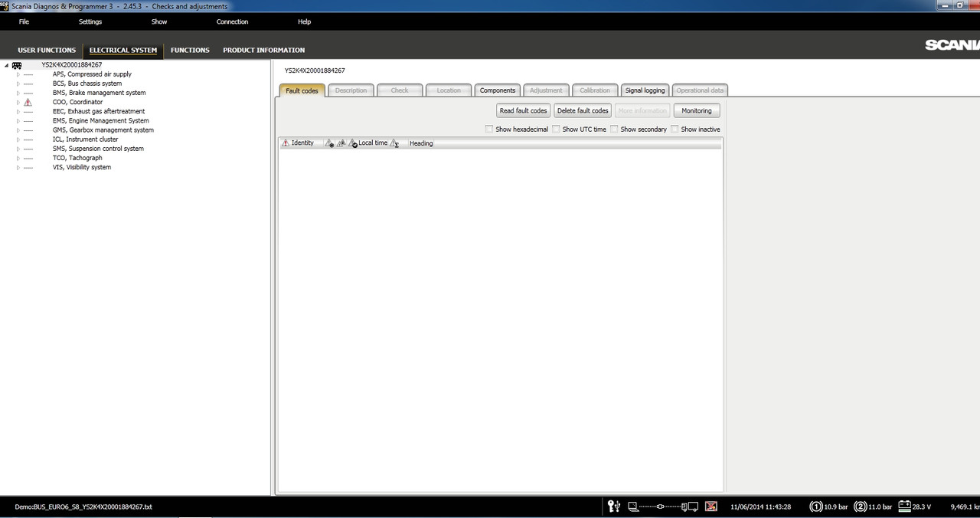Click the Scania logo in header
The width and height of the screenshot is (980, 518).
click(952, 45)
